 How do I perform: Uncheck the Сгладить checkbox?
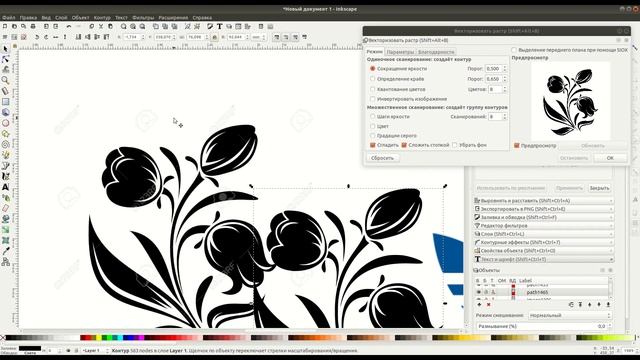372,145
